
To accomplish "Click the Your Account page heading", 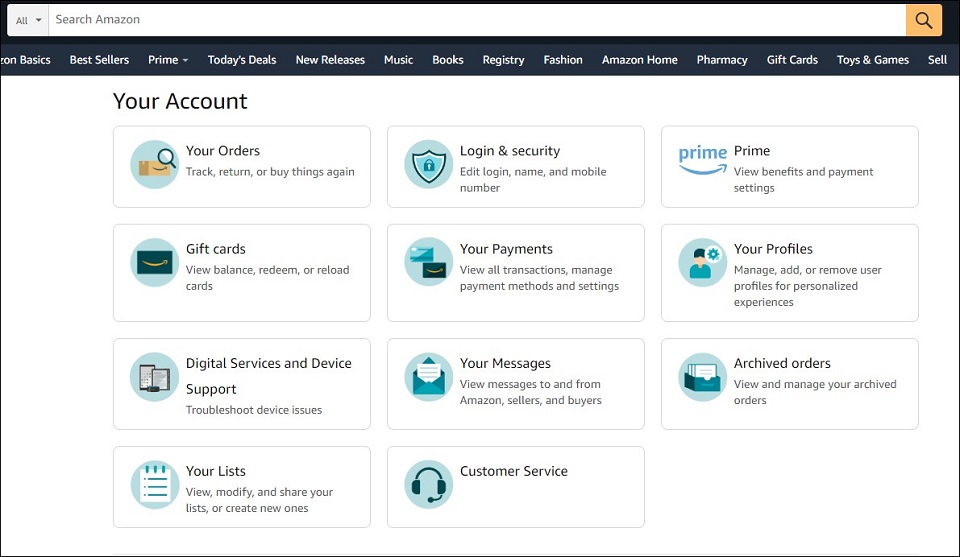I will pyautogui.click(x=180, y=101).
